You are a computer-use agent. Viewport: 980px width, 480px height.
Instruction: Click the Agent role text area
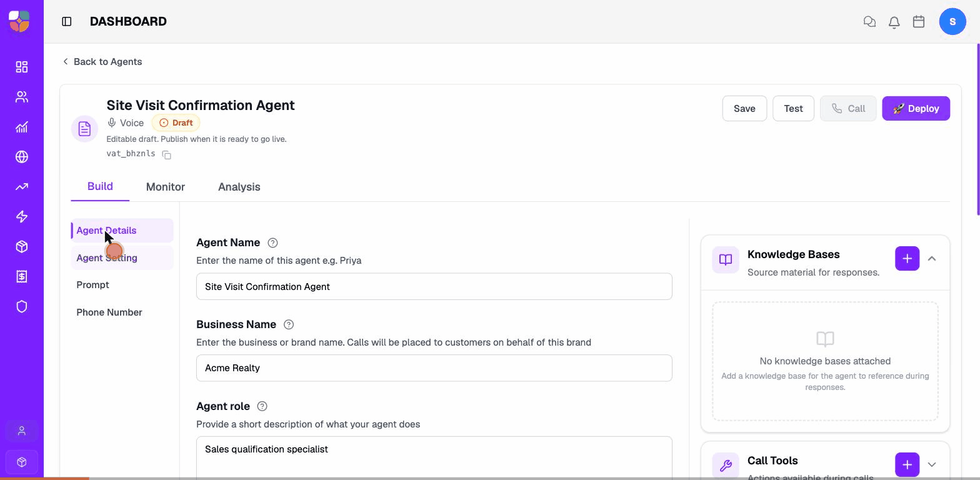click(x=434, y=458)
